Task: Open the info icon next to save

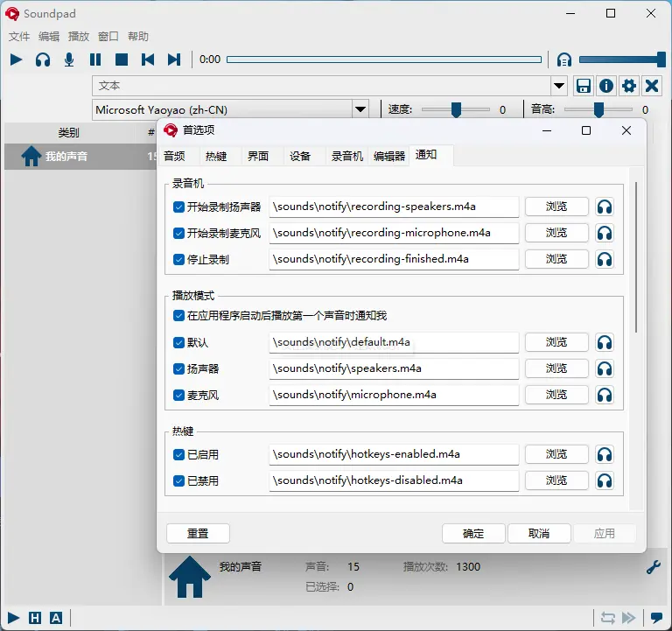Action: (606, 86)
